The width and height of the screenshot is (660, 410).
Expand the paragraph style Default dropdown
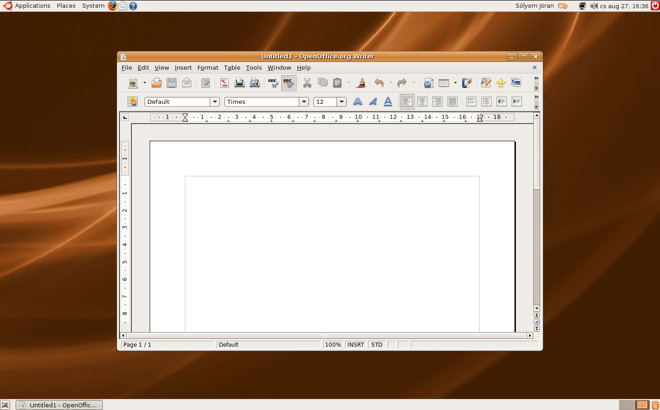point(215,102)
